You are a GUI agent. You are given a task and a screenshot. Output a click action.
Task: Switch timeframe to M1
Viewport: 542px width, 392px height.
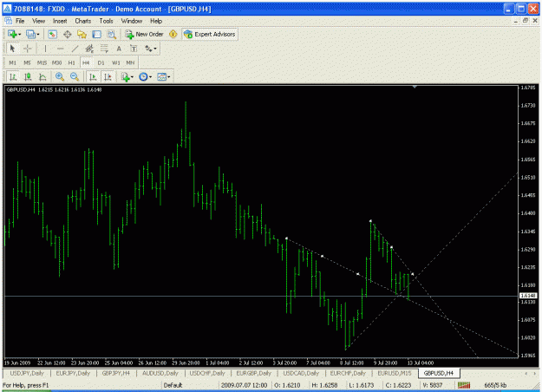click(12, 62)
